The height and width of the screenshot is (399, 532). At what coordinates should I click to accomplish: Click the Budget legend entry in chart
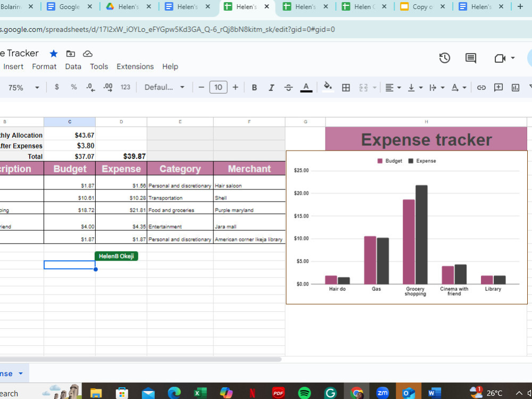tap(389, 161)
